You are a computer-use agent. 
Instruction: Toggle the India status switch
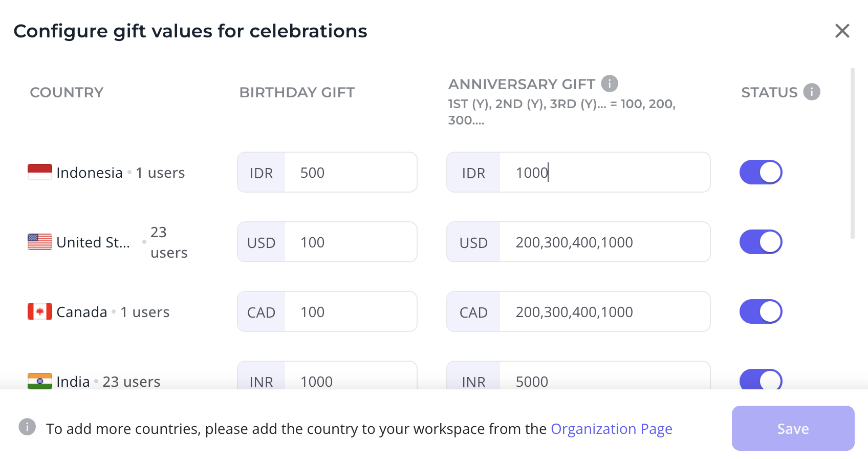[x=761, y=380]
